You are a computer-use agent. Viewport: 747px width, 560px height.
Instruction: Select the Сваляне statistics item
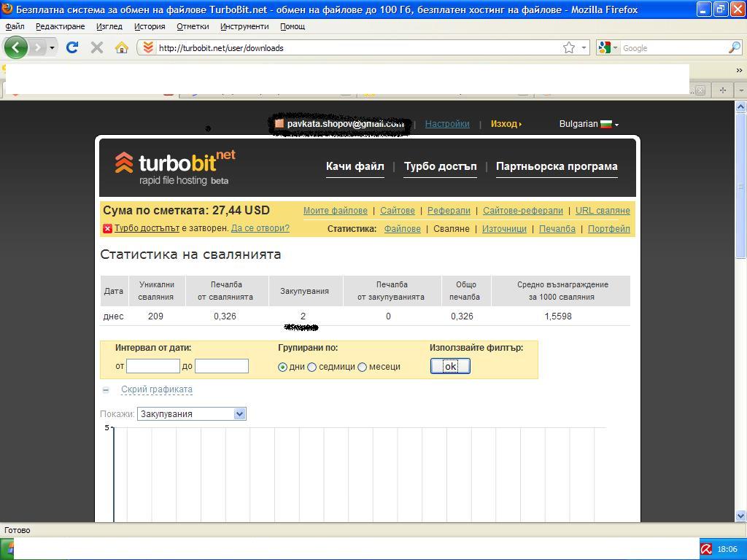(451, 228)
